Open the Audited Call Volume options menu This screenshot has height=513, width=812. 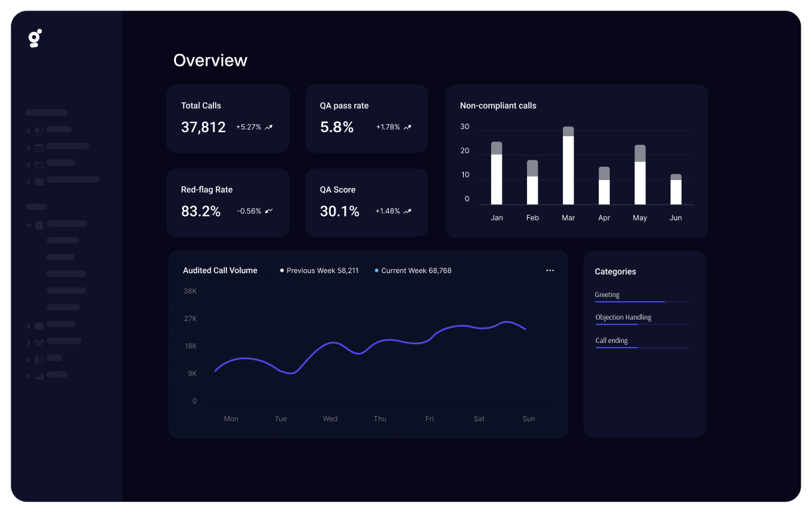coord(550,270)
